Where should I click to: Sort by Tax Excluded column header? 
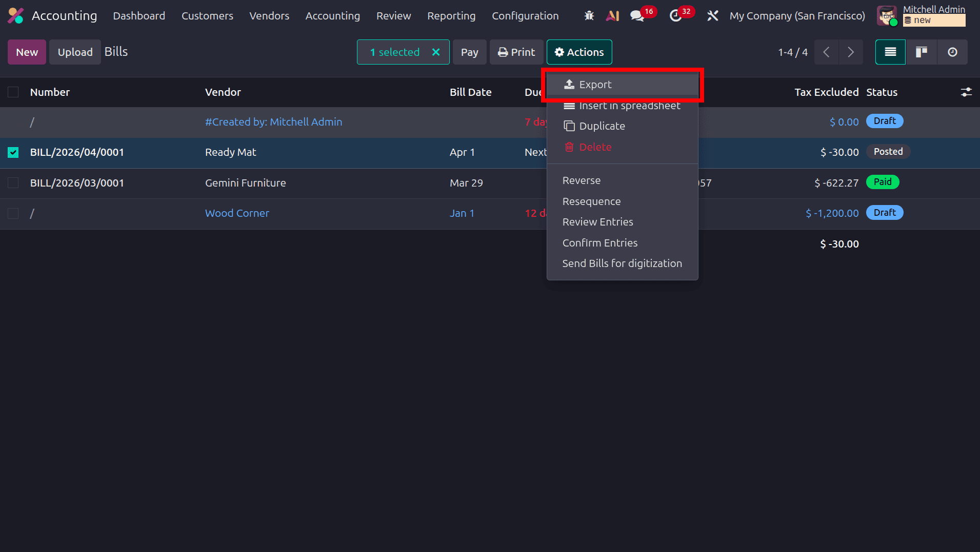point(826,92)
